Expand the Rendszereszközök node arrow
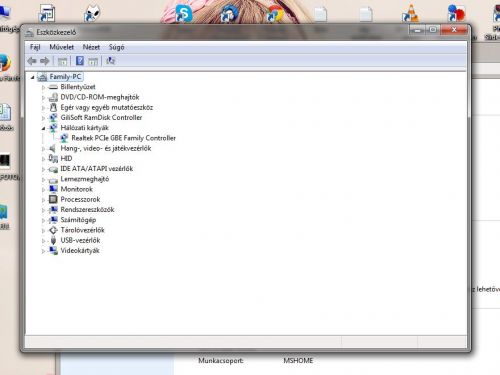Viewport: 500px width, 375px height. [x=43, y=210]
